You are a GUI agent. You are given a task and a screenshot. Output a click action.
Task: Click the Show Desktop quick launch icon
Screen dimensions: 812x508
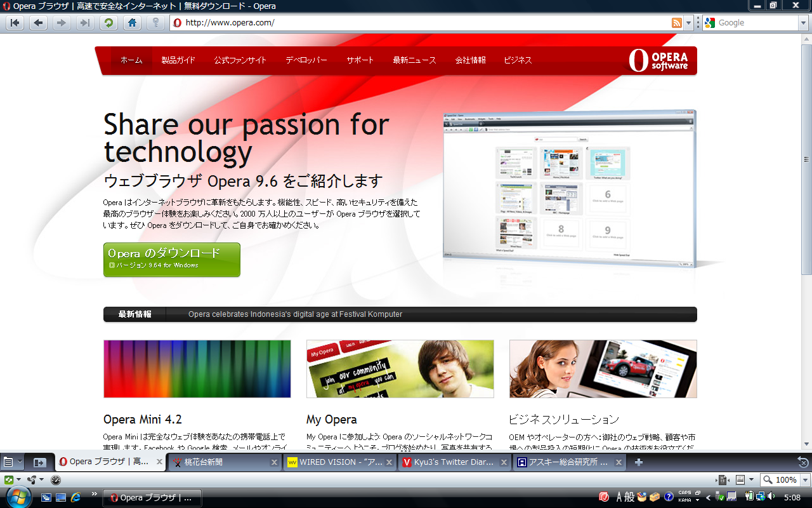pos(61,497)
